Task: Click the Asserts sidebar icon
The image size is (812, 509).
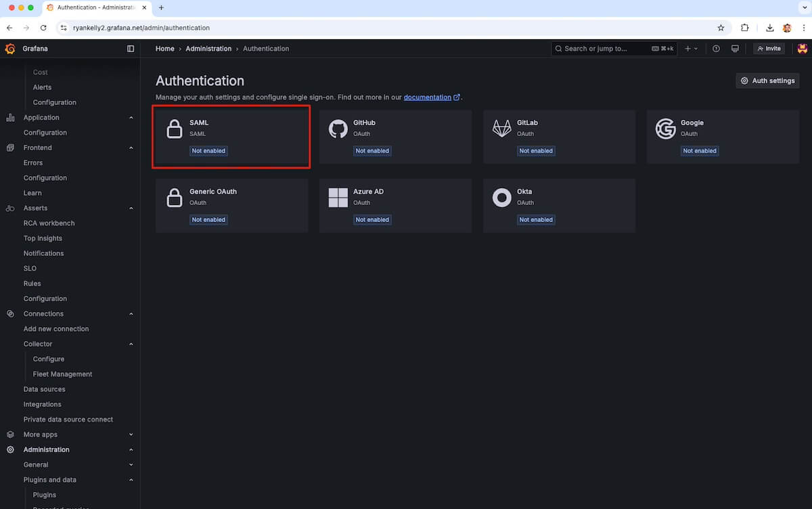Action: pos(10,208)
